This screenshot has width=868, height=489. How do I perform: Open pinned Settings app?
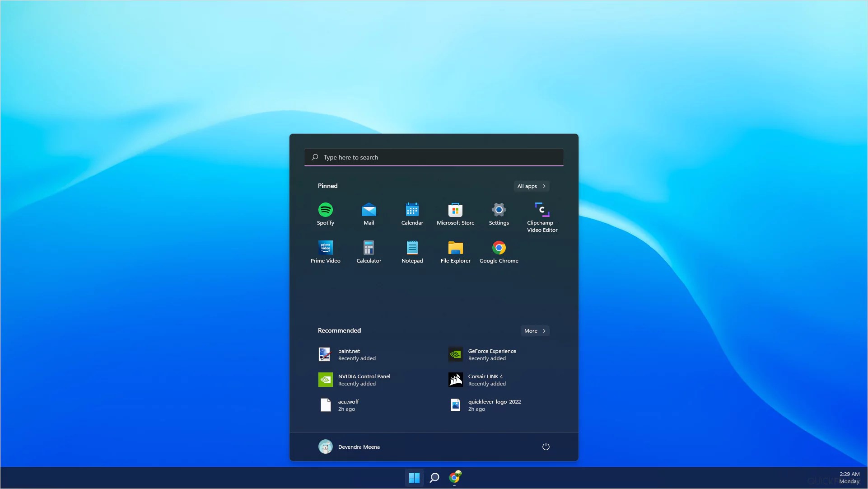tap(499, 214)
